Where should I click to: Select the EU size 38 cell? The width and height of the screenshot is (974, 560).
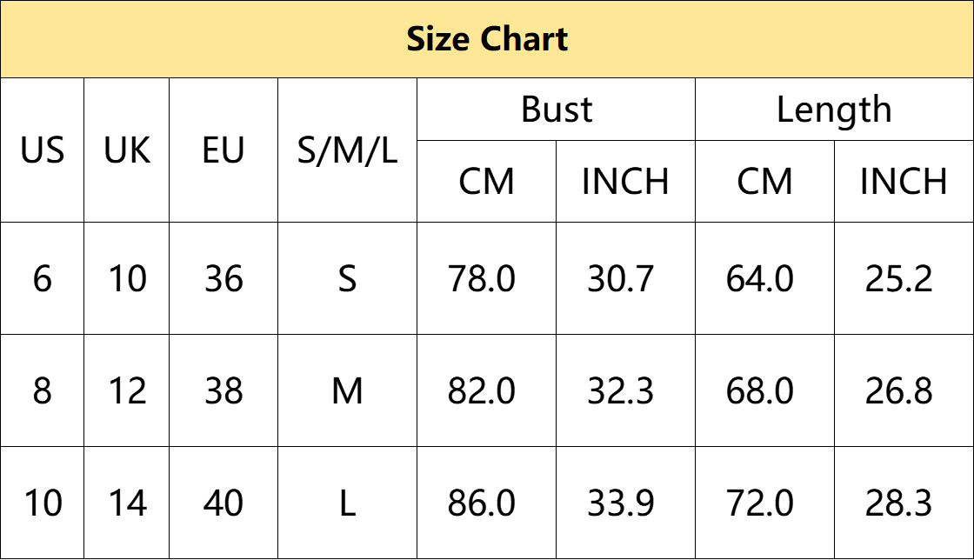(x=223, y=391)
